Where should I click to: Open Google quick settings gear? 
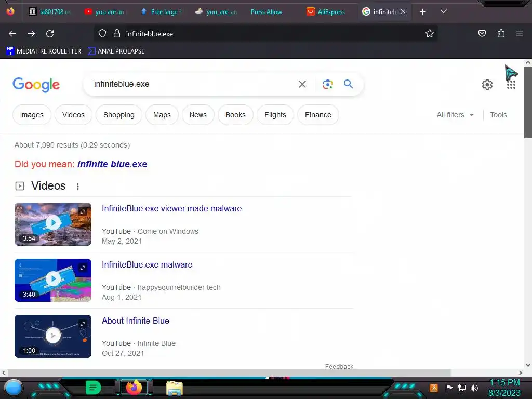(487, 85)
